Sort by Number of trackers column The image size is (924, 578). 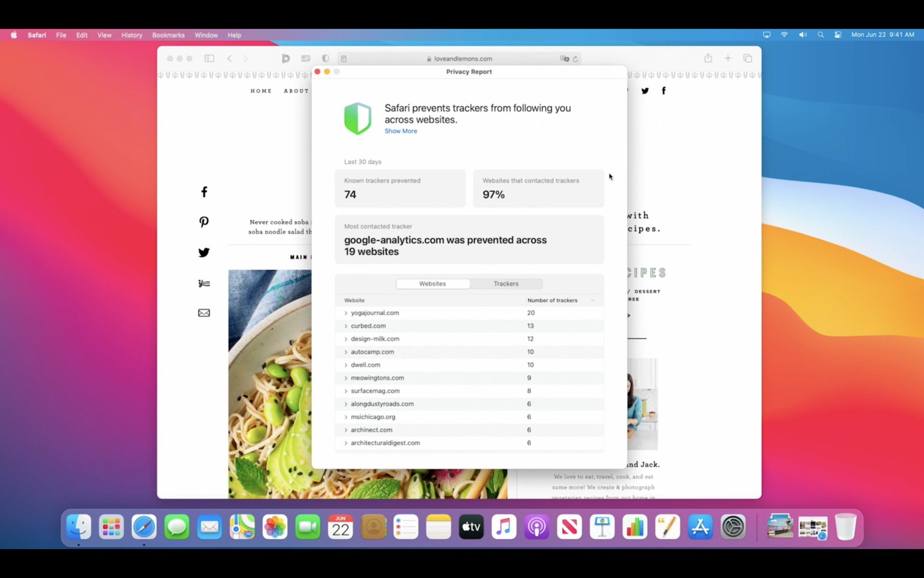pyautogui.click(x=552, y=301)
